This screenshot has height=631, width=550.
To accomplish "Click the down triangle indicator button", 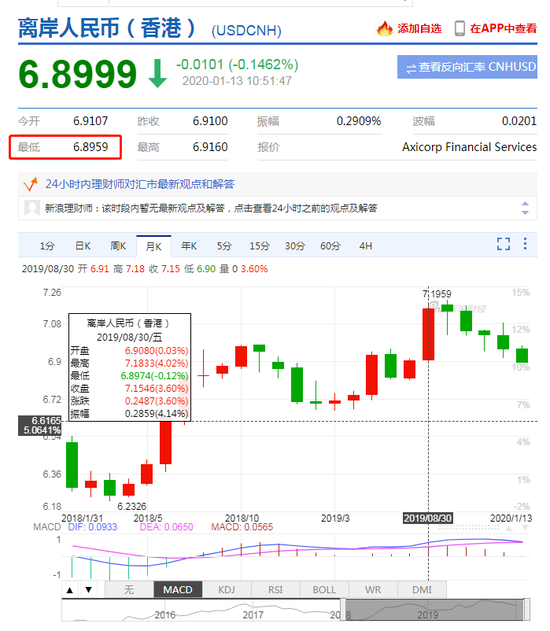I will pos(89,590).
